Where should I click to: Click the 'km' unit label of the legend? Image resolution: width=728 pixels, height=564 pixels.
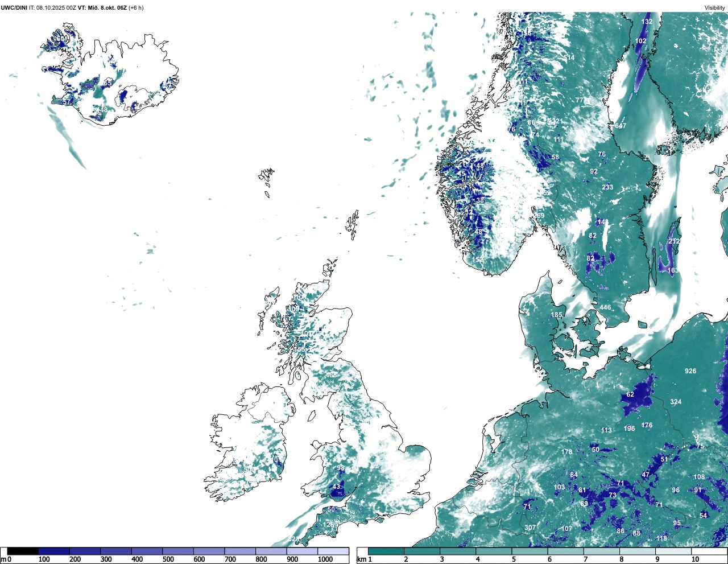coord(361,559)
